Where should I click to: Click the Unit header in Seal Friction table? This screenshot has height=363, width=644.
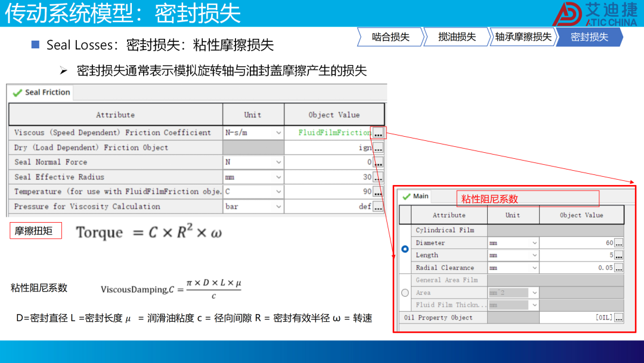tap(253, 115)
